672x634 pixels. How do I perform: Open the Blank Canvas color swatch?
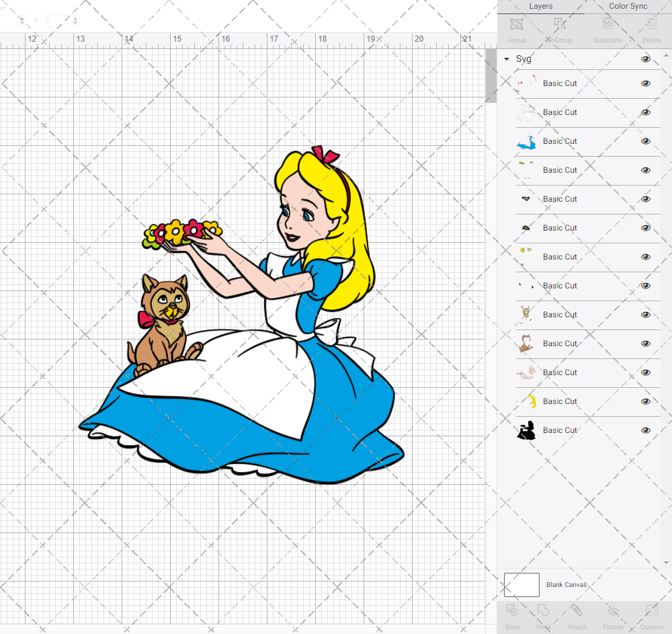point(521,585)
